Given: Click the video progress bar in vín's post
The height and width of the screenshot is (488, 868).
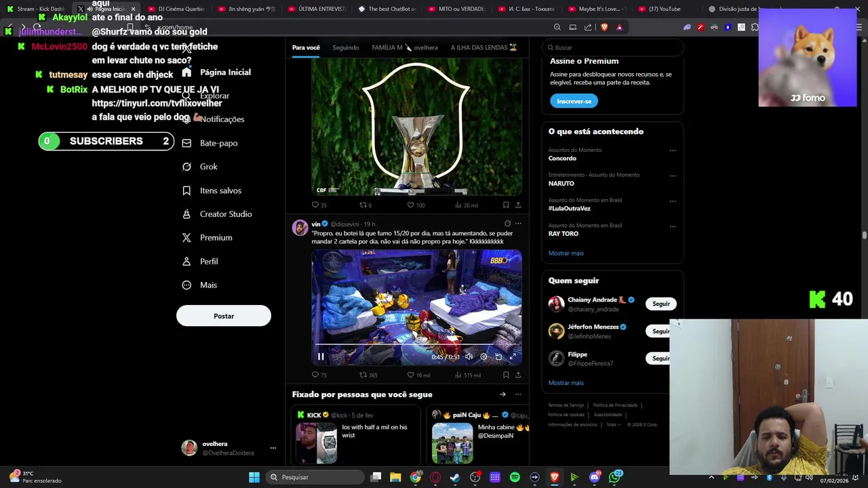Looking at the screenshot, I should [x=416, y=345].
